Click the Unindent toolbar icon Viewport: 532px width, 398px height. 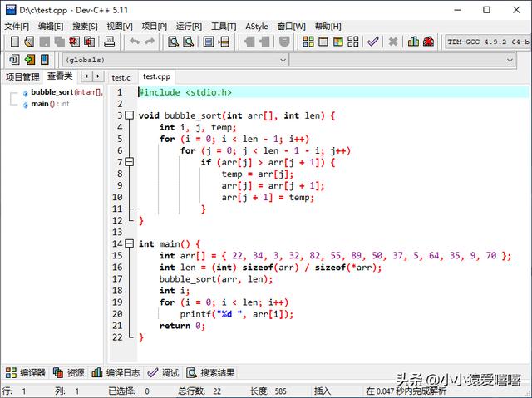264,42
